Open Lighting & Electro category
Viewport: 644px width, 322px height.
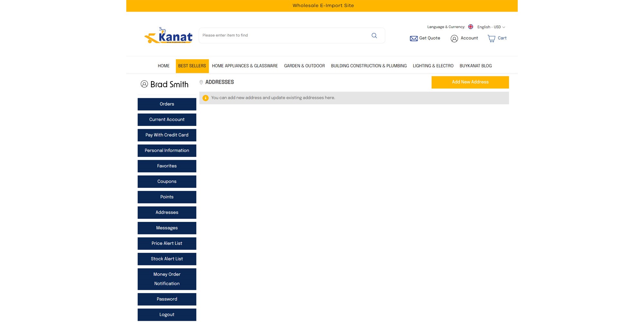pyautogui.click(x=433, y=66)
